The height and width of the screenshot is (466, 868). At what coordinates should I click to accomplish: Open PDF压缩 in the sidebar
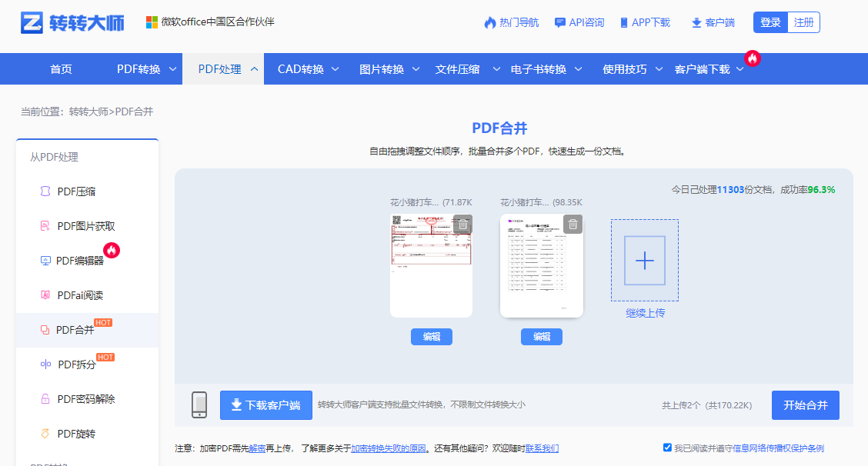76,191
